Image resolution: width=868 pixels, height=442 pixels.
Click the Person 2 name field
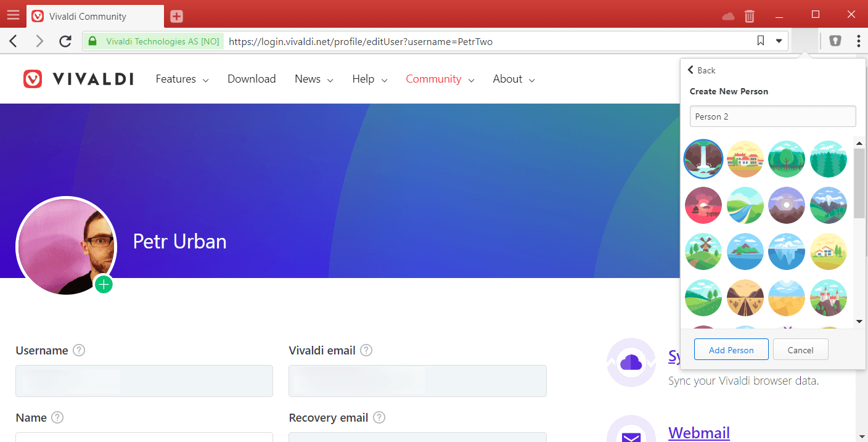pyautogui.click(x=772, y=117)
